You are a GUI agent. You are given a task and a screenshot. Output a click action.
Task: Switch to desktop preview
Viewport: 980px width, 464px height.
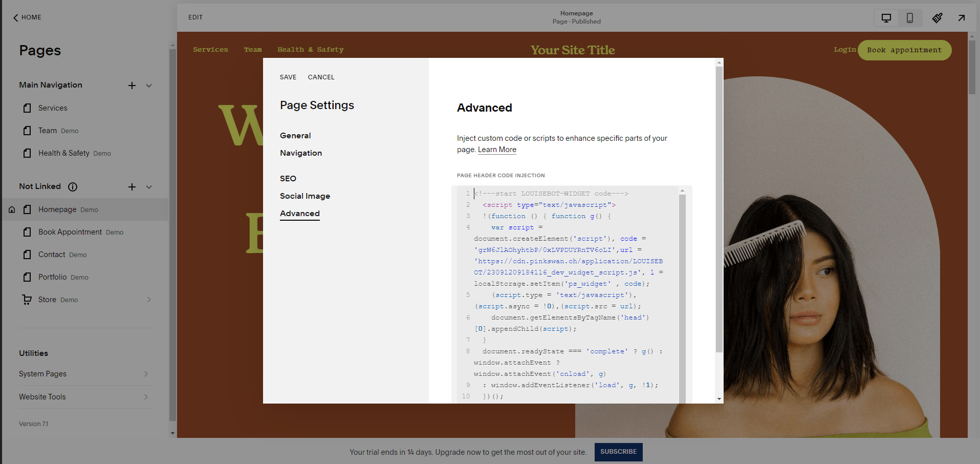[886, 18]
